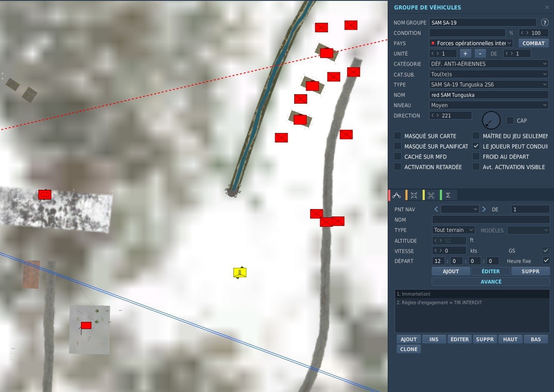Click SUPPR button beside HAUT
The image size is (554, 392).
pos(485,339)
